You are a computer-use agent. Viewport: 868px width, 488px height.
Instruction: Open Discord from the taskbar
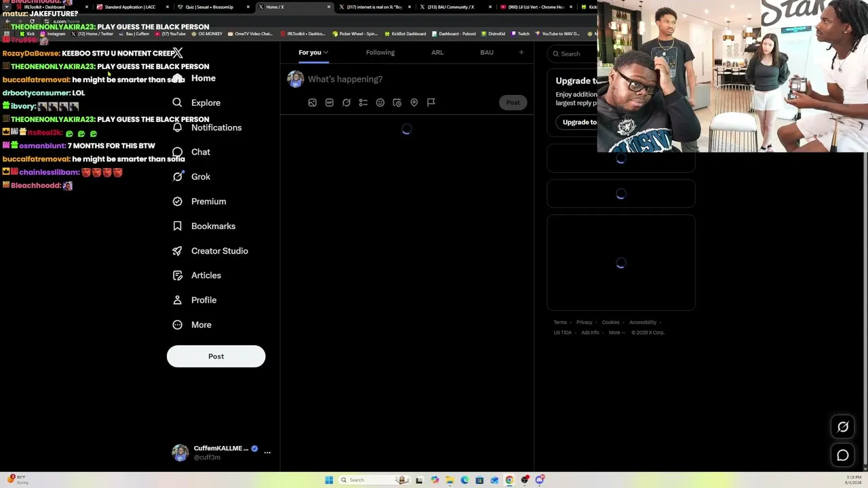tap(540, 480)
